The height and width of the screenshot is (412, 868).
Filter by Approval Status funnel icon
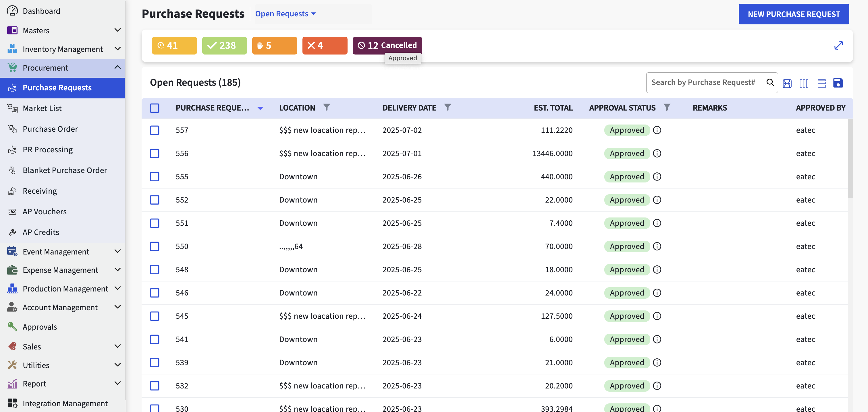666,107
